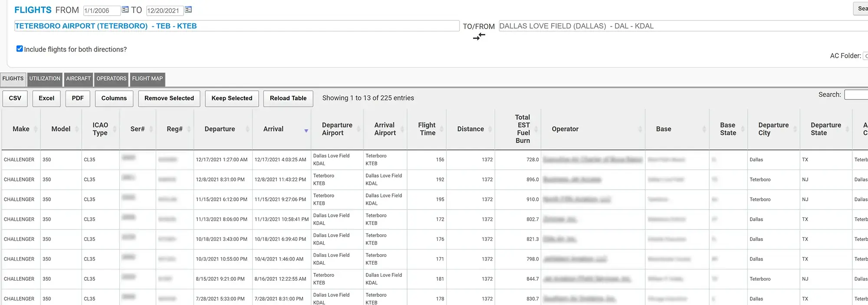
Task: Open the FROM date calendar picker icon
Action: click(125, 10)
